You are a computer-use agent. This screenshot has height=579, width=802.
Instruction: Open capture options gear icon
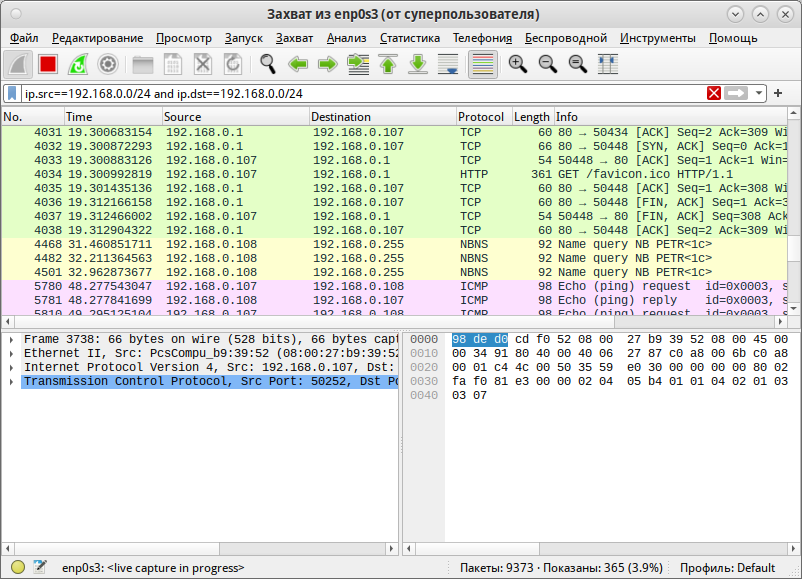point(107,64)
